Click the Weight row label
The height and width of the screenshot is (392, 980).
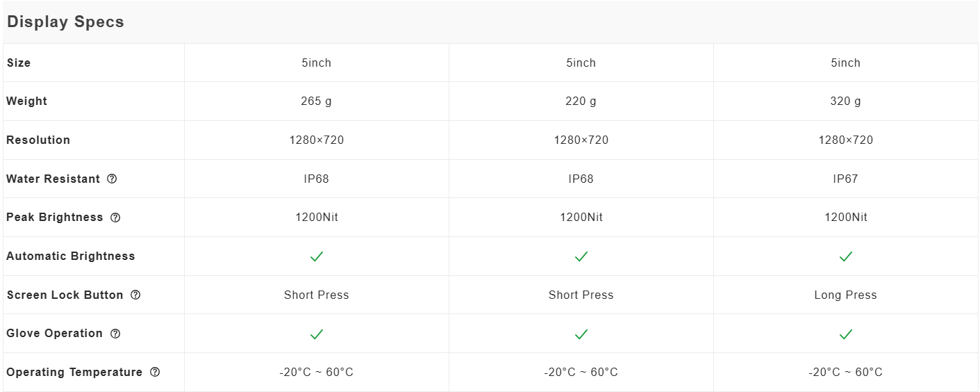click(26, 101)
